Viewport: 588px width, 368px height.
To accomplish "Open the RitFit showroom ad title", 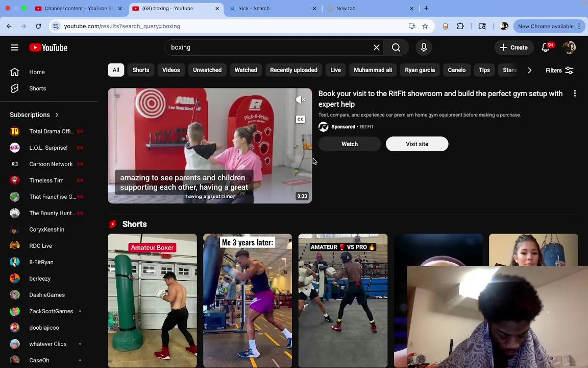I will pyautogui.click(x=440, y=99).
